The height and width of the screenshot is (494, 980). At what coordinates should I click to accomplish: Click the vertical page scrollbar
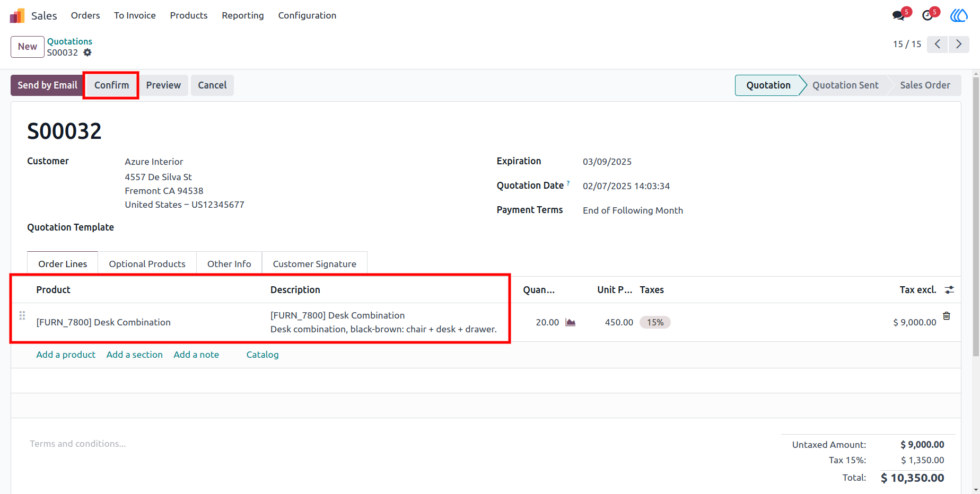(x=976, y=217)
